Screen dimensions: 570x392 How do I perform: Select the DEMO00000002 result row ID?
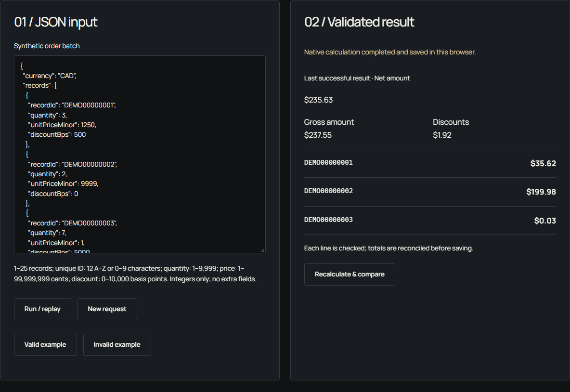[x=329, y=191]
